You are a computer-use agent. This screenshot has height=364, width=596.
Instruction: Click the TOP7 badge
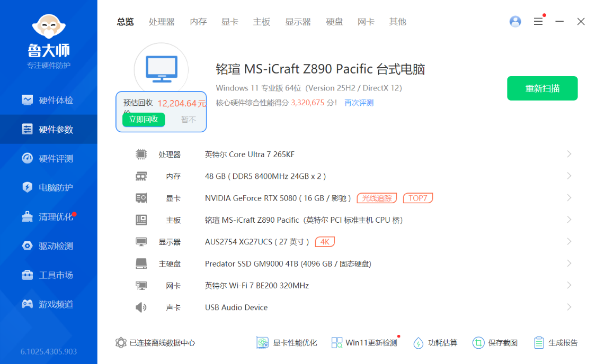pos(418,198)
